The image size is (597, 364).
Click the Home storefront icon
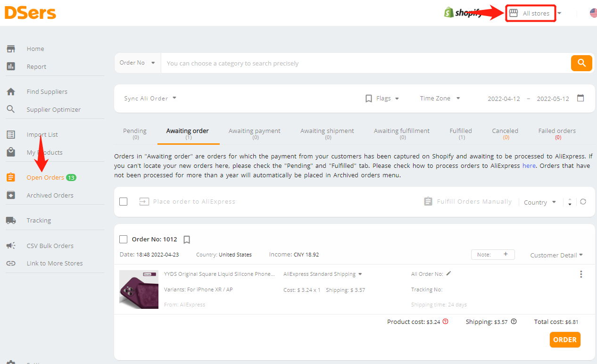(x=11, y=49)
